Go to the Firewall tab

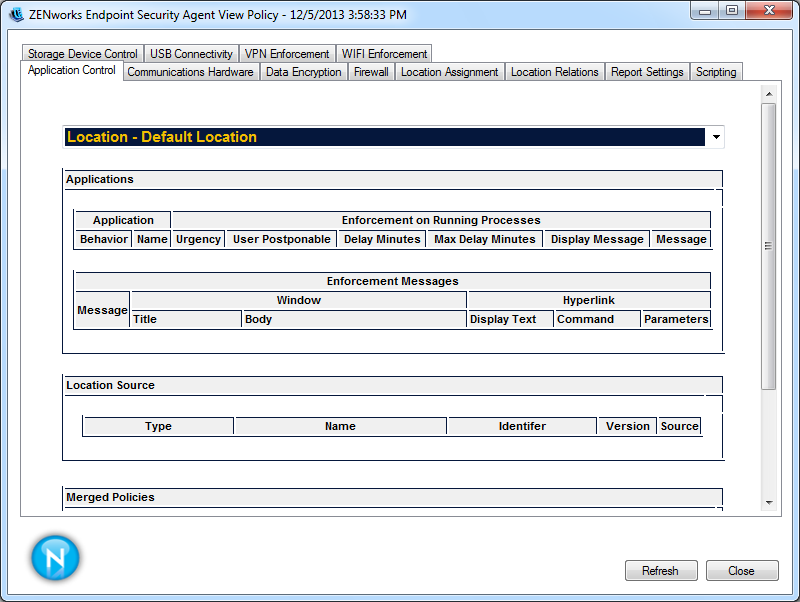click(371, 72)
